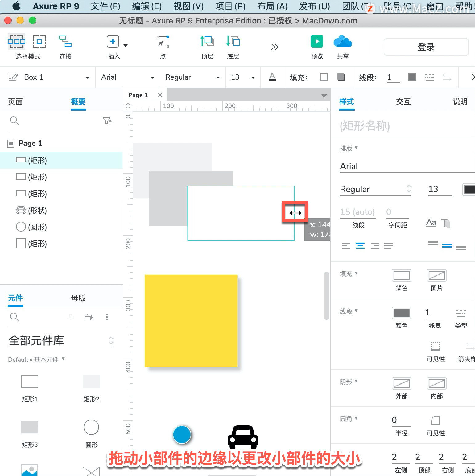Click the widget name input field

point(407,126)
